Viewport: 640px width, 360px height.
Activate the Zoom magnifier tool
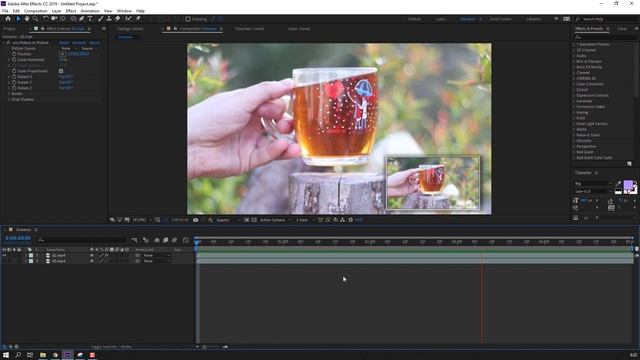click(36, 19)
